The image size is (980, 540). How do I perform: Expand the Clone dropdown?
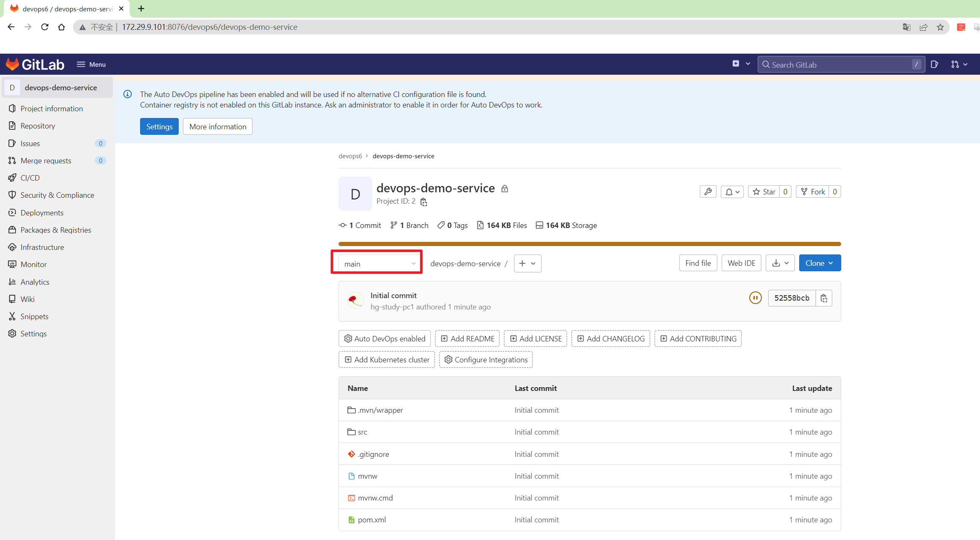tap(819, 263)
